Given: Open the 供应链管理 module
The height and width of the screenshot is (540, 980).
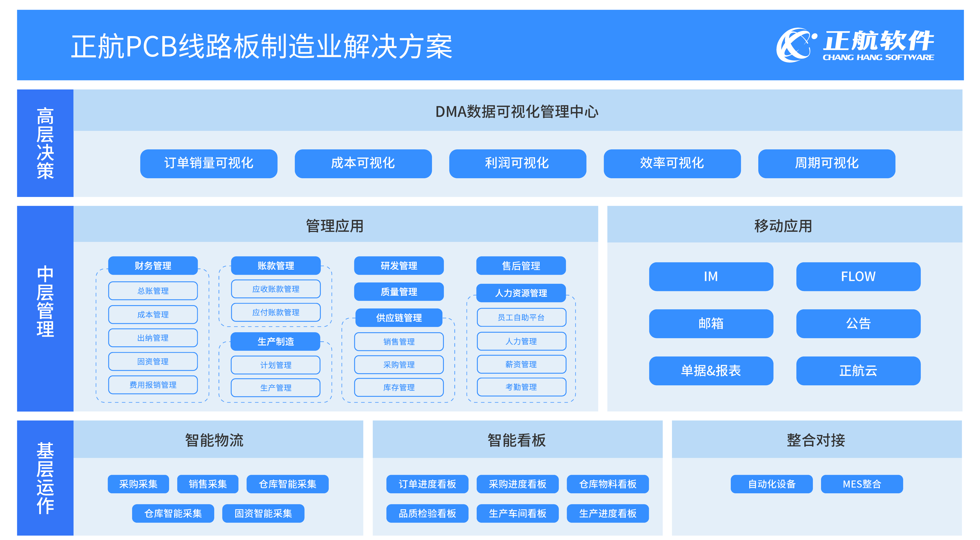Looking at the screenshot, I should [x=399, y=318].
